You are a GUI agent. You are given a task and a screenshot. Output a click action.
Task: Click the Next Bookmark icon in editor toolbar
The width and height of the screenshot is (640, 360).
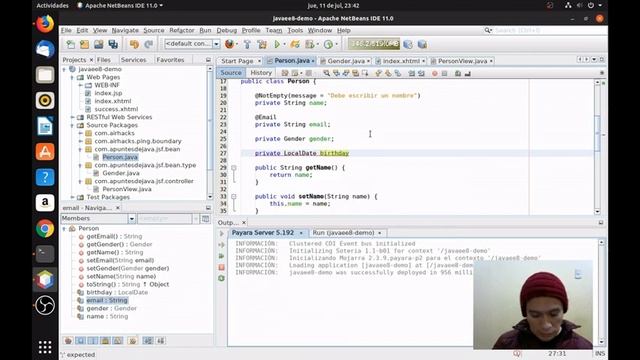click(388, 73)
